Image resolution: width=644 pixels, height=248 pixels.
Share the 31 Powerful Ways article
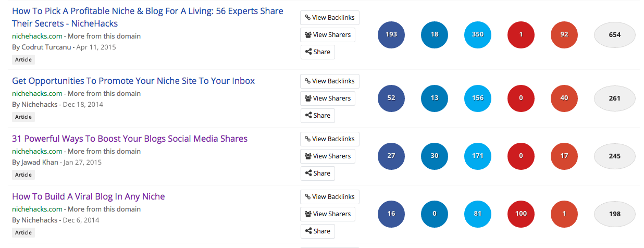pos(317,173)
